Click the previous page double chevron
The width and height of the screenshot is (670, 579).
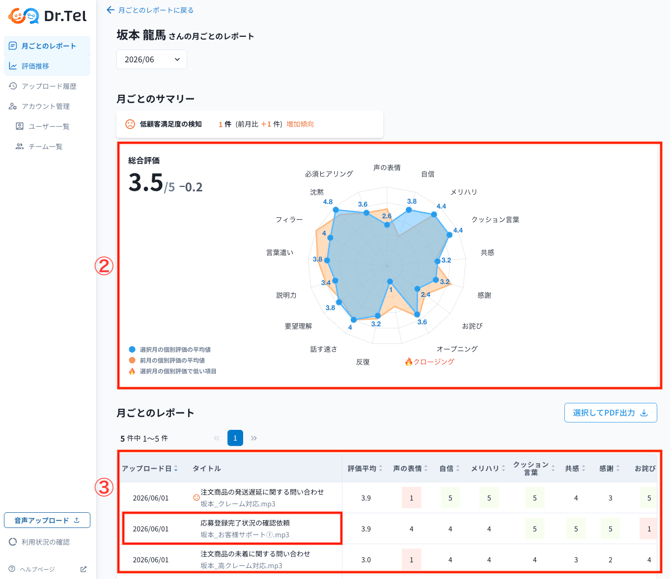point(217,438)
